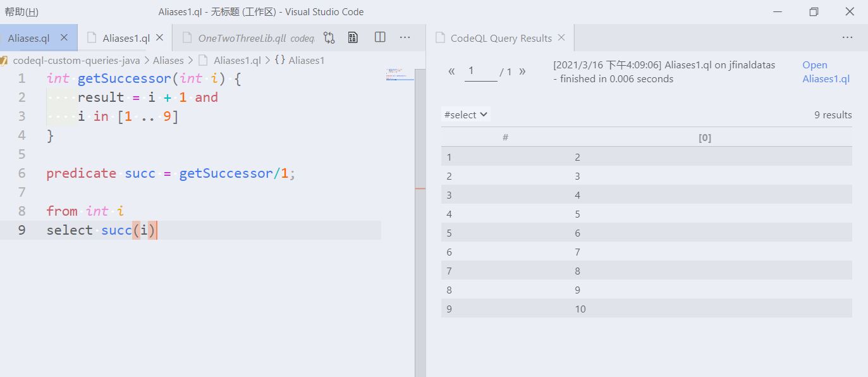Open the 帮助(H) menu
The width and height of the screenshot is (868, 377).
[x=21, y=12]
